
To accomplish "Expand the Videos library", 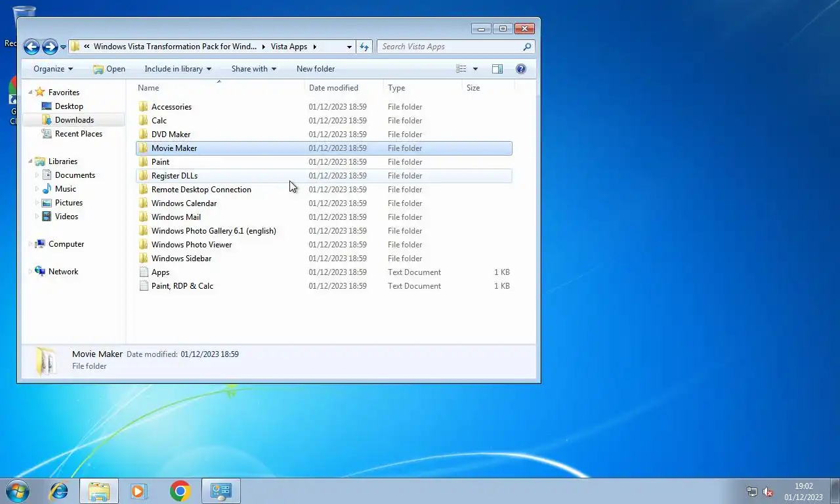I will click(37, 217).
